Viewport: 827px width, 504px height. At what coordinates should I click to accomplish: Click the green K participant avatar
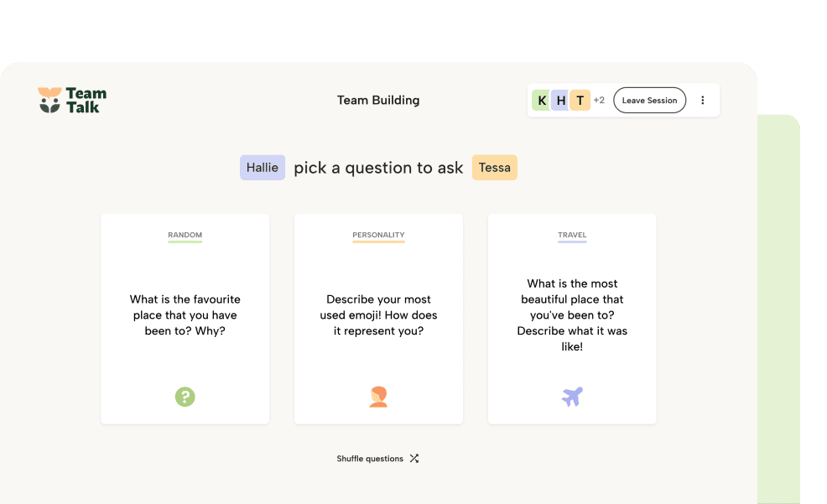tap(541, 101)
